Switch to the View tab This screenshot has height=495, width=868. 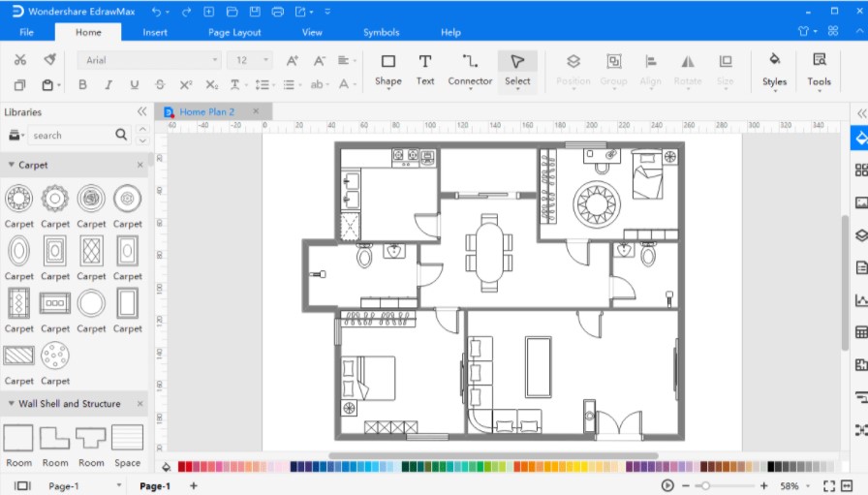click(312, 32)
